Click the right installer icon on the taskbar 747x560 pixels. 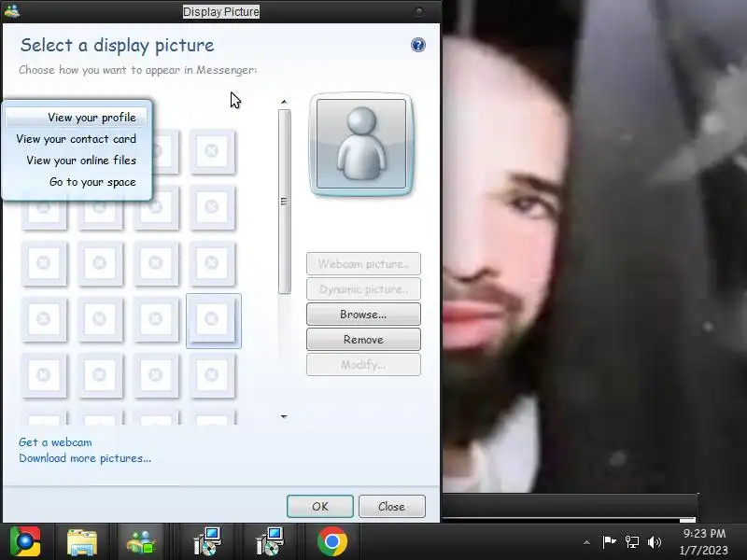click(270, 542)
